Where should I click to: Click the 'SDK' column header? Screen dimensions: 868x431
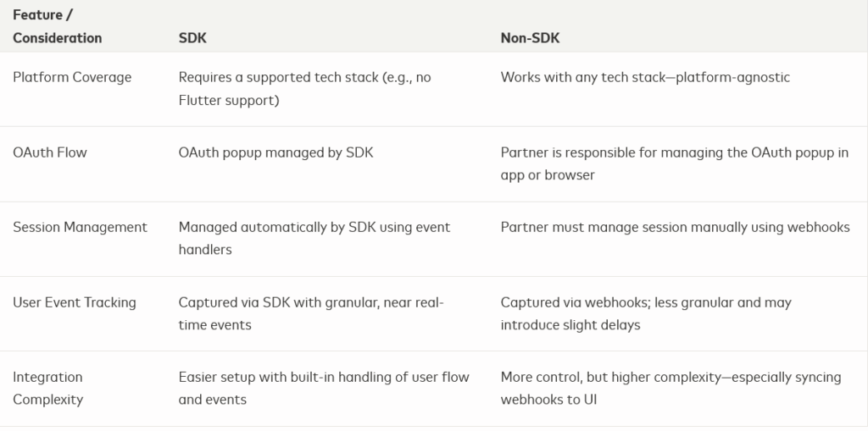pos(192,38)
